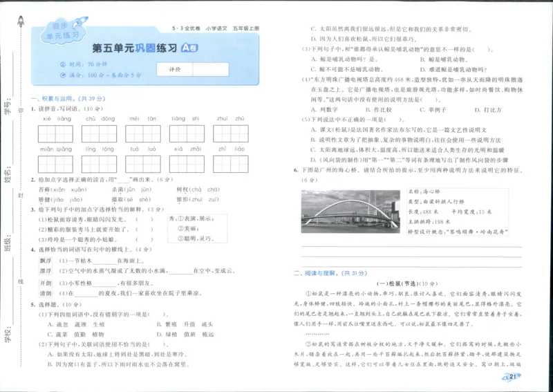
Task: Click the definition ③聪明,灵巧
Action: click(196, 239)
